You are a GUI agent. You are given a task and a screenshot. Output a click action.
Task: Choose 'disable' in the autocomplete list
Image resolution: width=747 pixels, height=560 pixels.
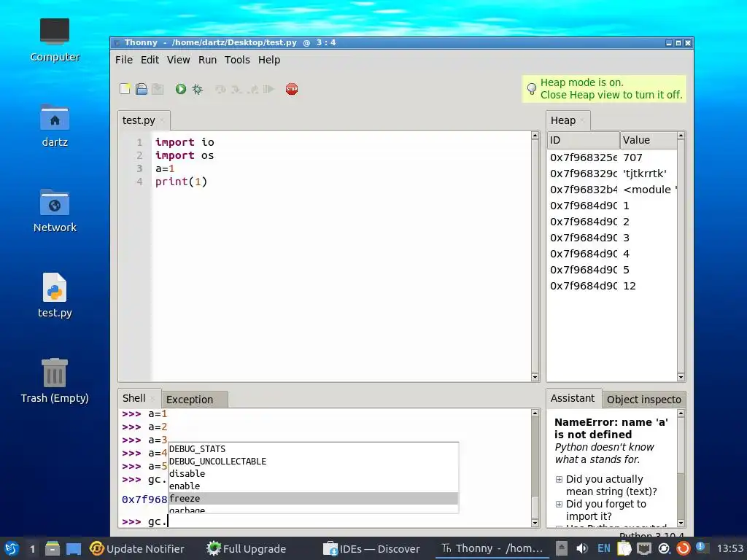314,473
